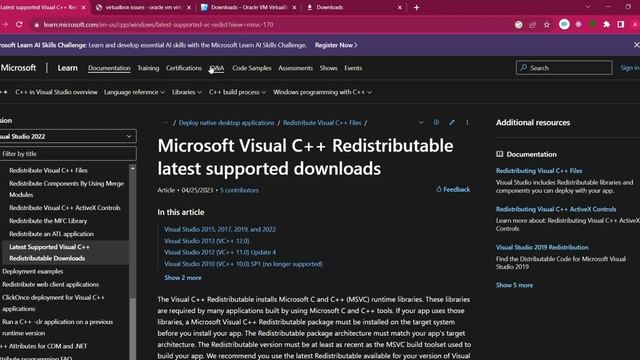Click Deploy native desktop applications breadcrumb
Screen dimensions: 640x360
[x=227, y=123]
